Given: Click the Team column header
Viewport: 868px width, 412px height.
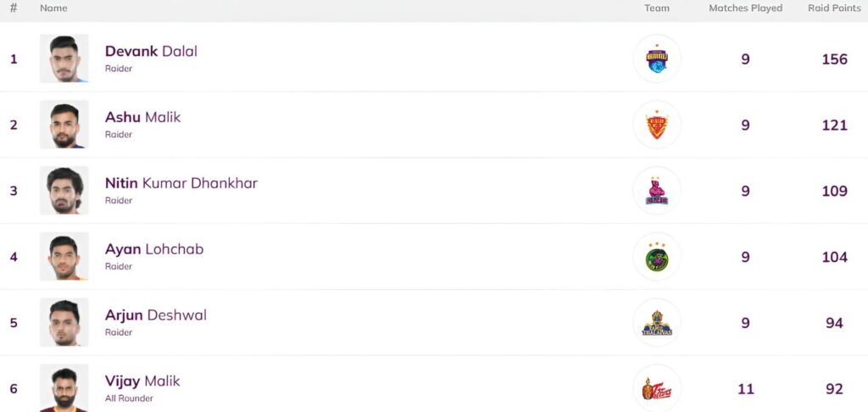Looking at the screenshot, I should [x=657, y=8].
